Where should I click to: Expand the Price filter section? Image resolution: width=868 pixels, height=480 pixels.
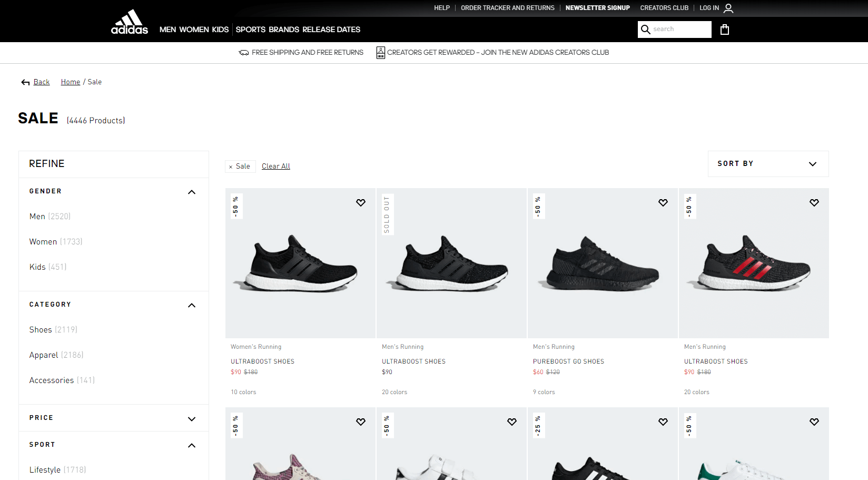pyautogui.click(x=192, y=419)
